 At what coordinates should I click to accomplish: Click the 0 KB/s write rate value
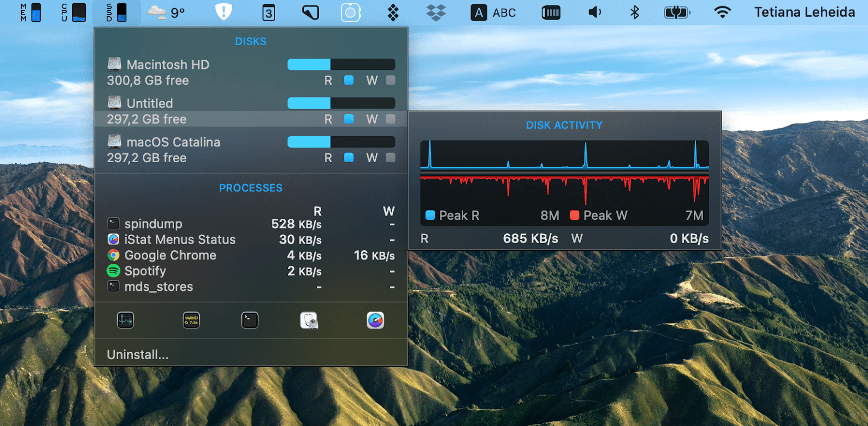(x=689, y=239)
